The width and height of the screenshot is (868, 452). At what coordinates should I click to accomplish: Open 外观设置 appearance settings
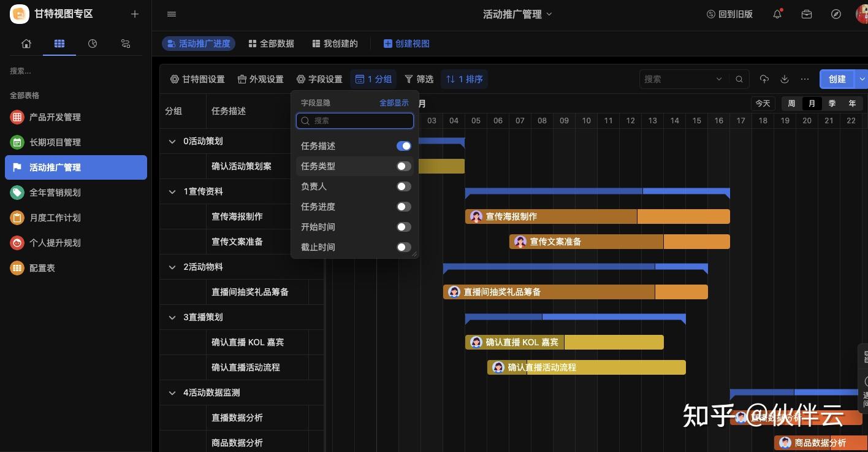tap(261, 79)
